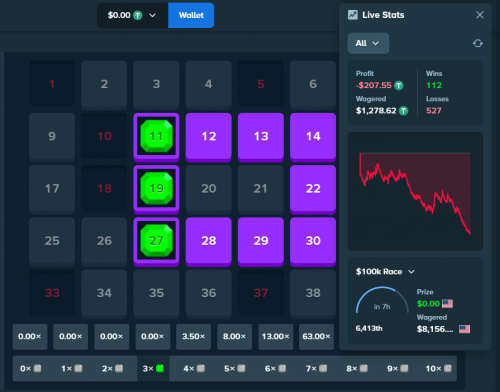Select the 5× hits indicator
This screenshot has height=392, width=500.
click(x=235, y=368)
